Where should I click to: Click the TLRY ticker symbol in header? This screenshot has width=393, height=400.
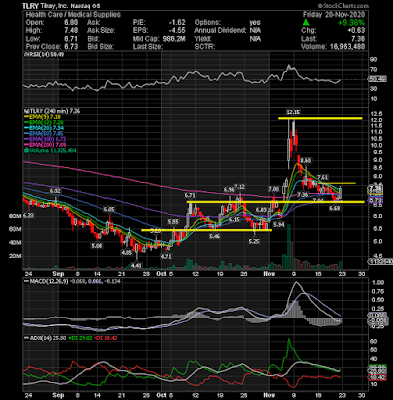(x=30, y=6)
